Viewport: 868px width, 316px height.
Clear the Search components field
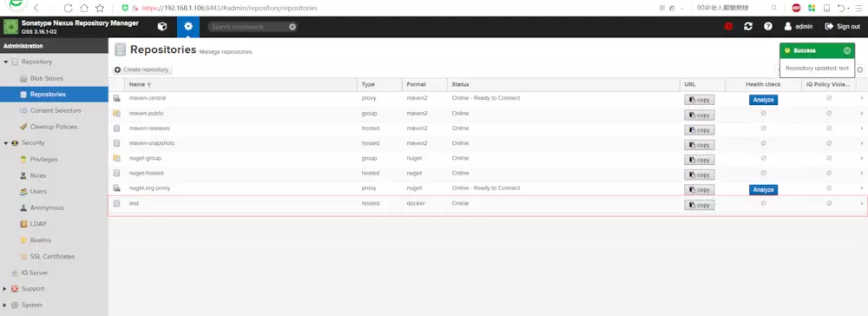point(293,27)
